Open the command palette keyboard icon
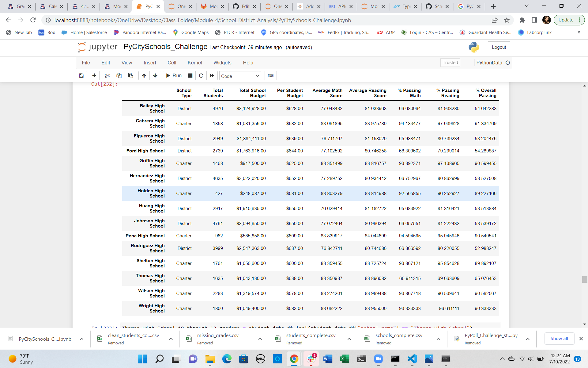588x368 pixels. tap(271, 75)
